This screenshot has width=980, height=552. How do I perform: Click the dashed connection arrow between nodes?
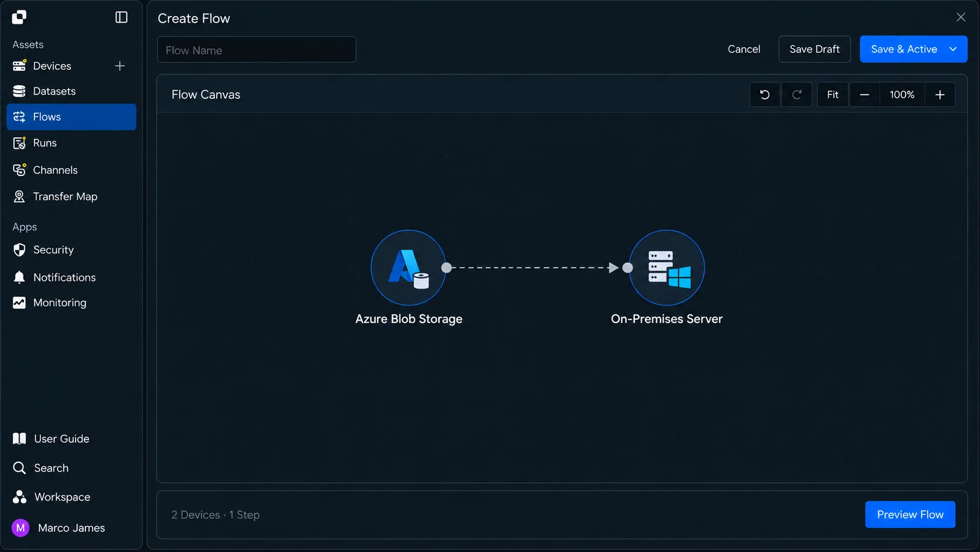[x=537, y=267]
